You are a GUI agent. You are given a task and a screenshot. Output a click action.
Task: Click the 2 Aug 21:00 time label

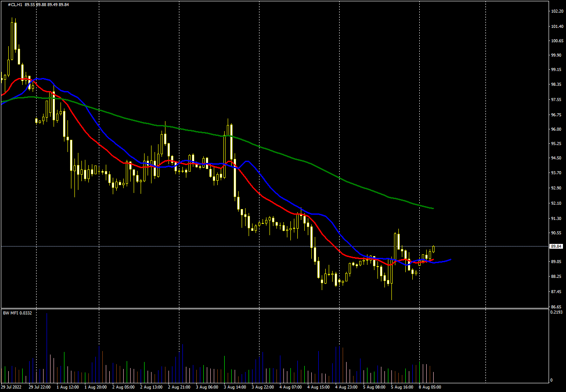(x=179, y=387)
